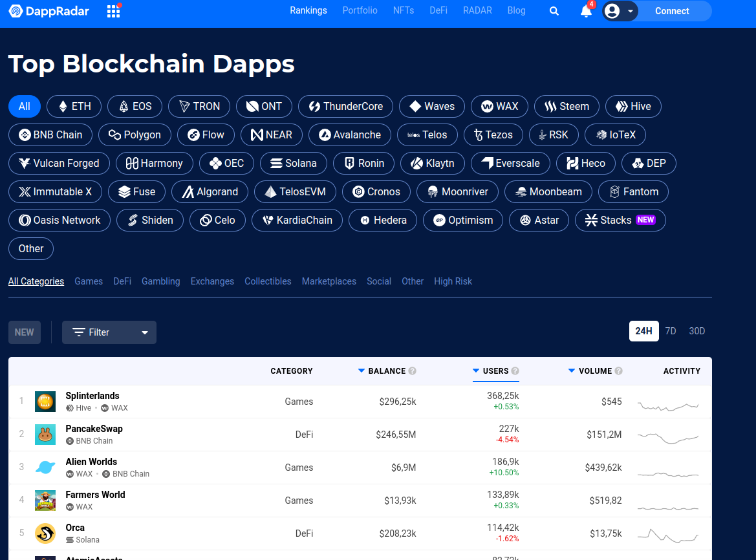Open the Farmers World dapp link

(96, 495)
